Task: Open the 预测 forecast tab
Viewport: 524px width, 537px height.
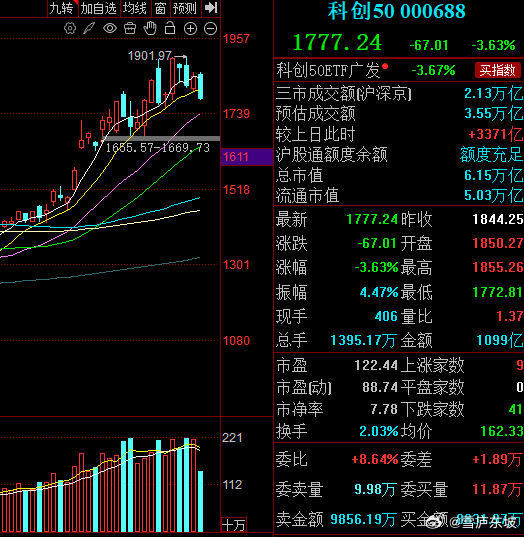Action: pos(185,8)
